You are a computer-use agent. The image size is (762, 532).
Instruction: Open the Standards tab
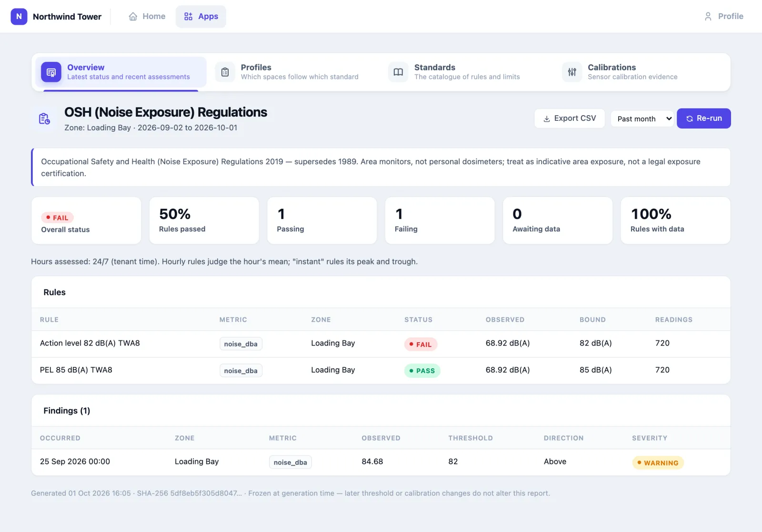pos(468,72)
